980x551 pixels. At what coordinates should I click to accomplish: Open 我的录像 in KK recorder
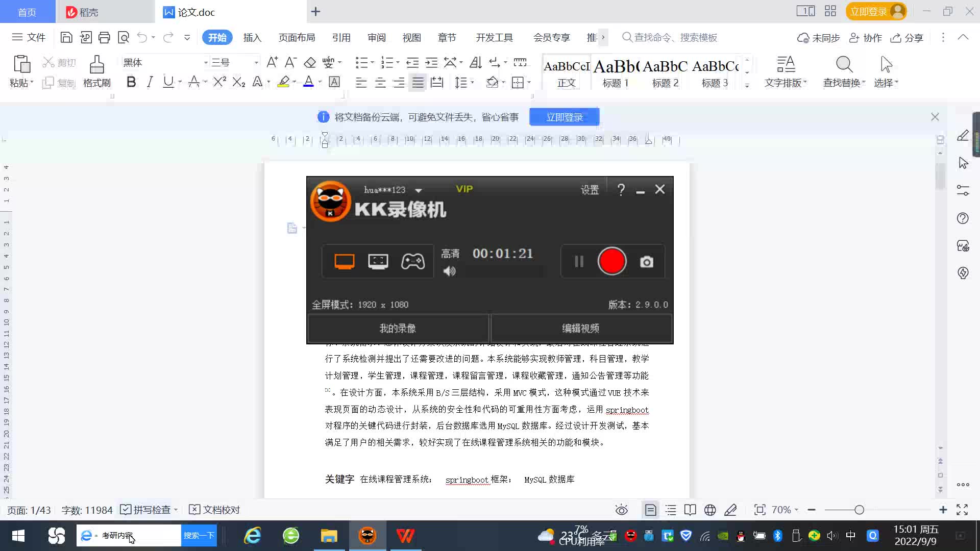(398, 329)
